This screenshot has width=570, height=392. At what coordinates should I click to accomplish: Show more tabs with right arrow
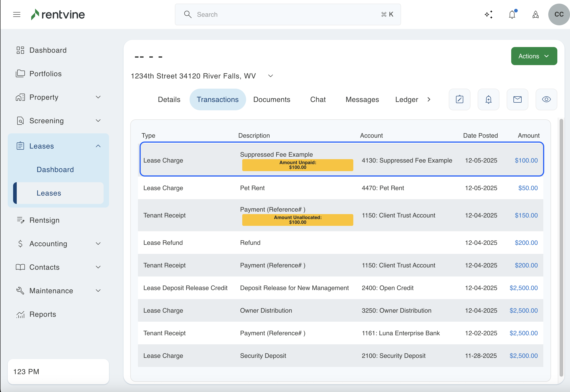tap(429, 99)
